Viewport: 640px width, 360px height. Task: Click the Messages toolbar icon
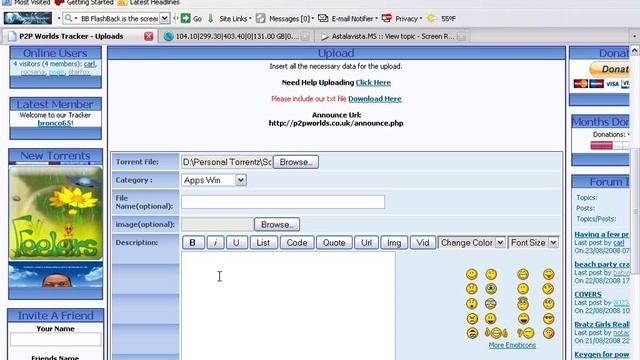tap(260, 18)
